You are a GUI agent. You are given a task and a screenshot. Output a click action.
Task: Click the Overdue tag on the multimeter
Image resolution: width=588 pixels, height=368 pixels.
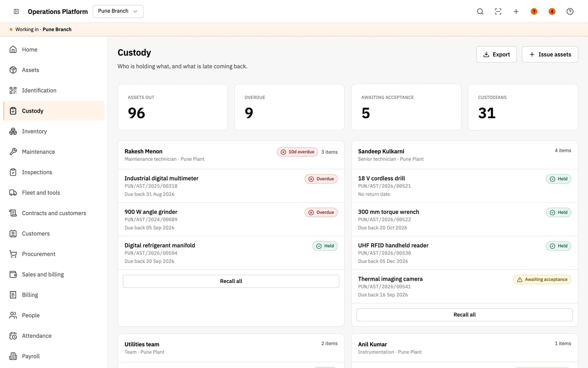[x=321, y=179]
